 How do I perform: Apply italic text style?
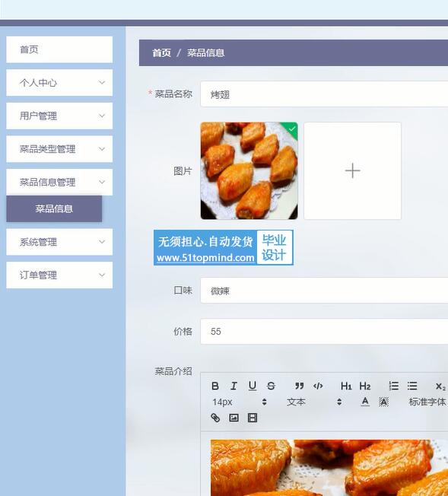[234, 386]
